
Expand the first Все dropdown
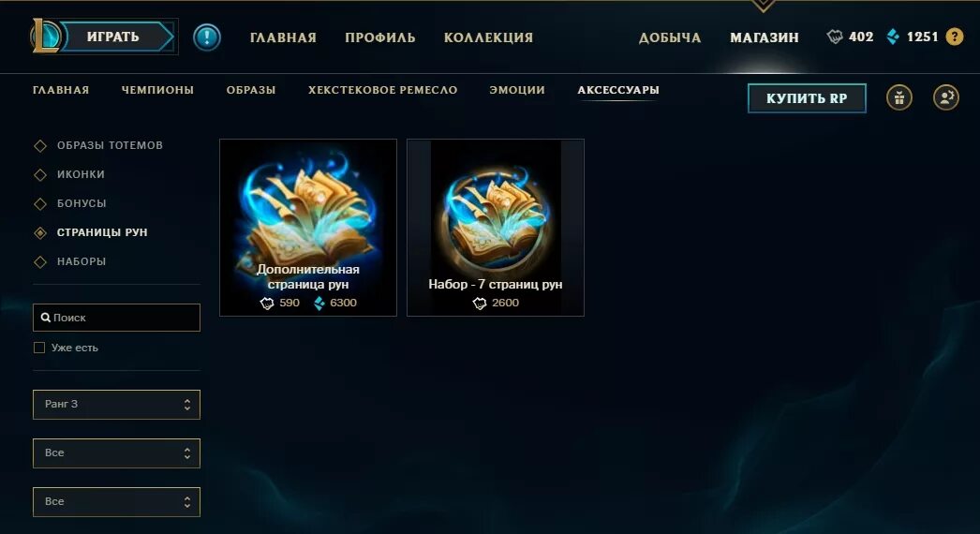[116, 453]
